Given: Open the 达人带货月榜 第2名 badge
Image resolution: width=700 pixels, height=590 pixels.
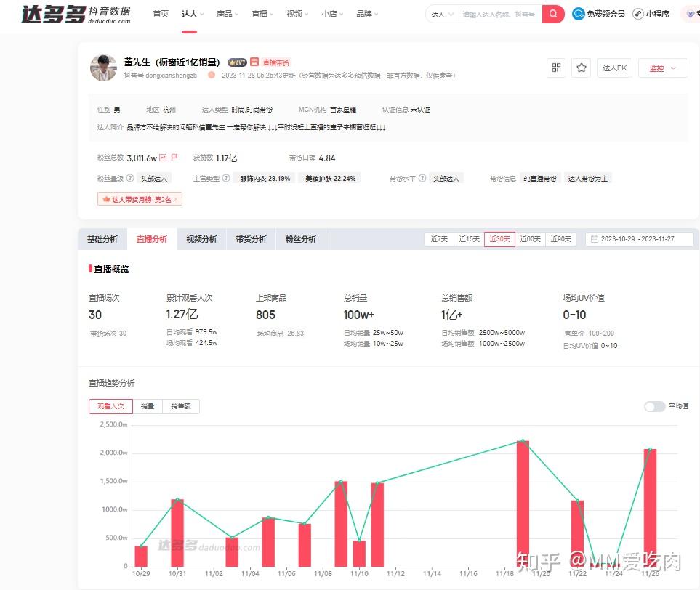Looking at the screenshot, I should pyautogui.click(x=140, y=199).
